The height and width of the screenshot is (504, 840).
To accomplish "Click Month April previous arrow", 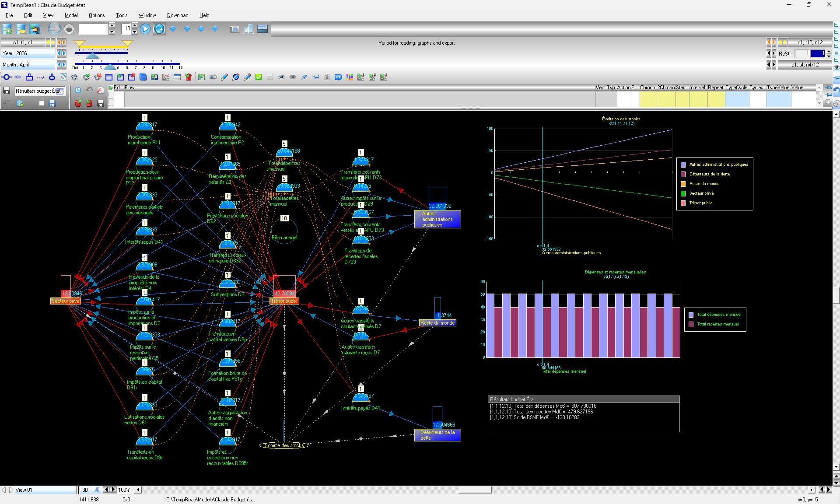I will tap(59, 65).
